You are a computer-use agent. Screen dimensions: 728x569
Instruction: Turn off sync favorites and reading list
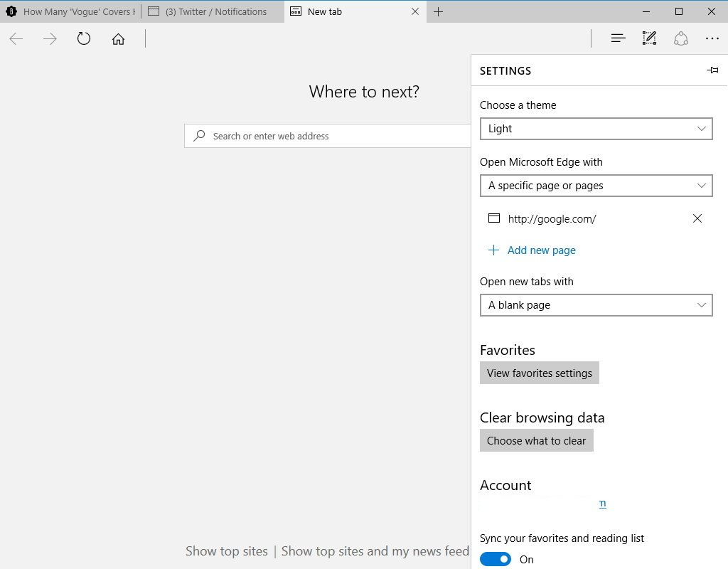tap(495, 559)
